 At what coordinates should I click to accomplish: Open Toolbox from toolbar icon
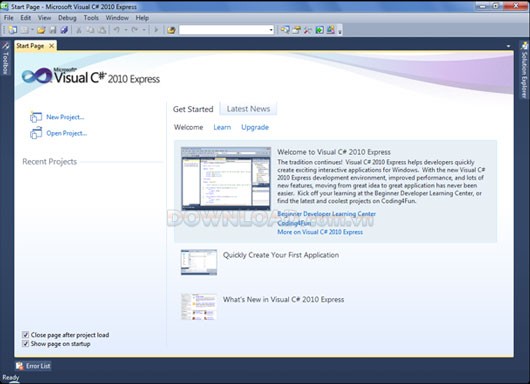click(x=308, y=30)
